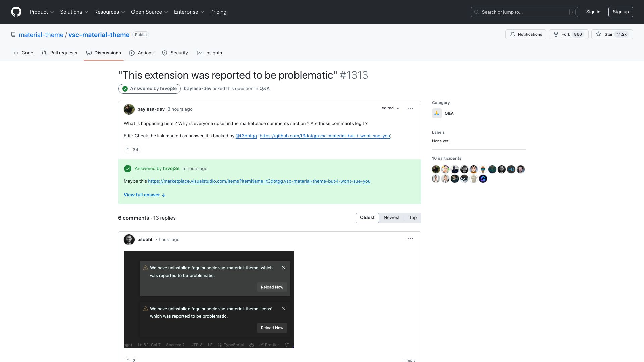Image resolution: width=644 pixels, height=362 pixels.
Task: Click the Search or jump to field
Action: click(525, 12)
